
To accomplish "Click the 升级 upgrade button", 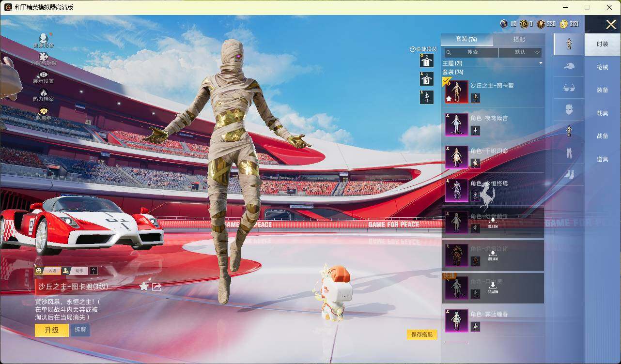I will (x=52, y=330).
